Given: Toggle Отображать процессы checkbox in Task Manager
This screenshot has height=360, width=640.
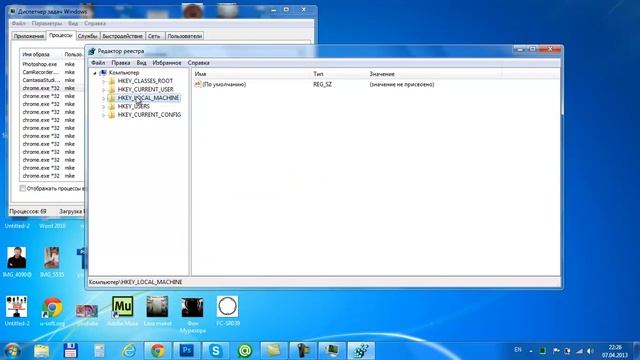Looking at the screenshot, I should (x=23, y=188).
